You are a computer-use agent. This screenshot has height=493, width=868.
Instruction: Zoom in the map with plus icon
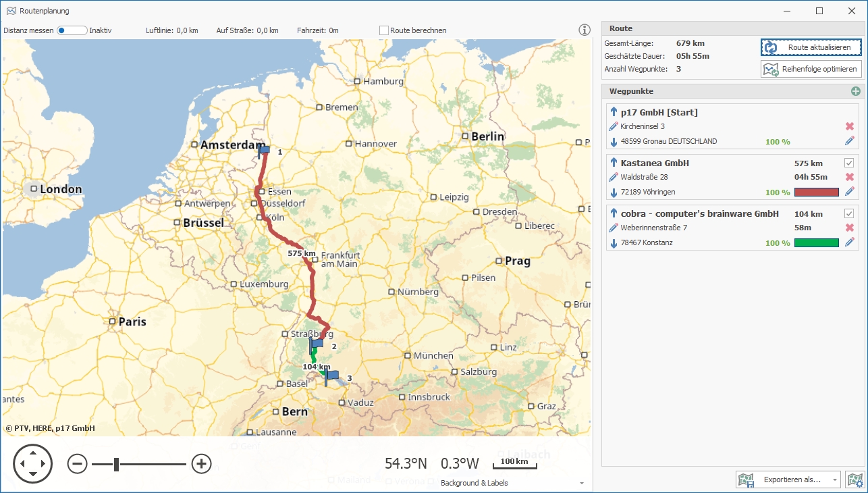click(201, 464)
